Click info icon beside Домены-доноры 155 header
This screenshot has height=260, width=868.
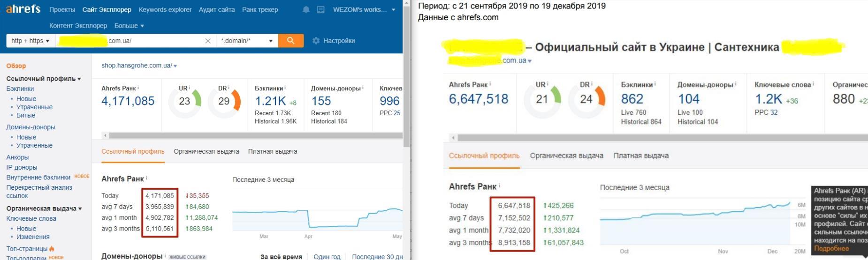coord(363,88)
